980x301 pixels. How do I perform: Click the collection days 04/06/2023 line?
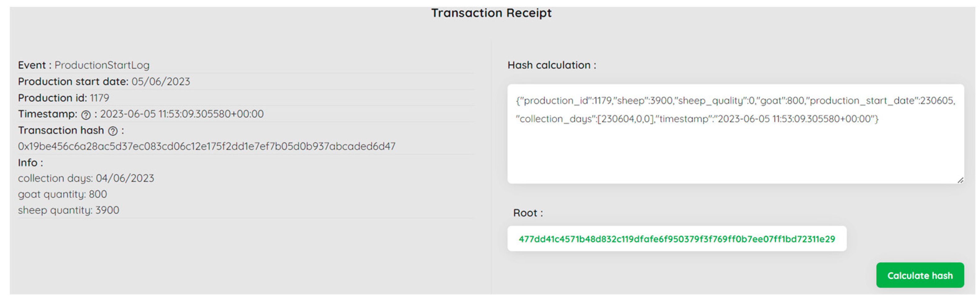(x=86, y=178)
